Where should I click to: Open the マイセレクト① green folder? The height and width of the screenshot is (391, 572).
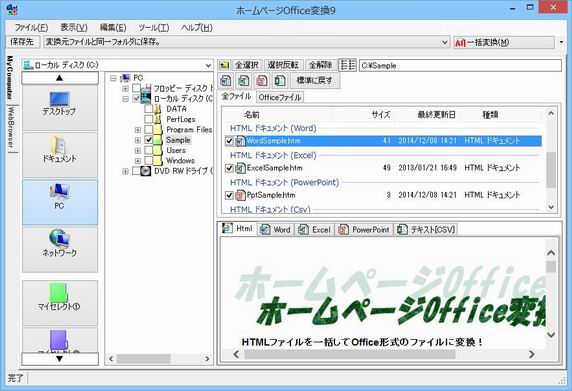(60, 302)
